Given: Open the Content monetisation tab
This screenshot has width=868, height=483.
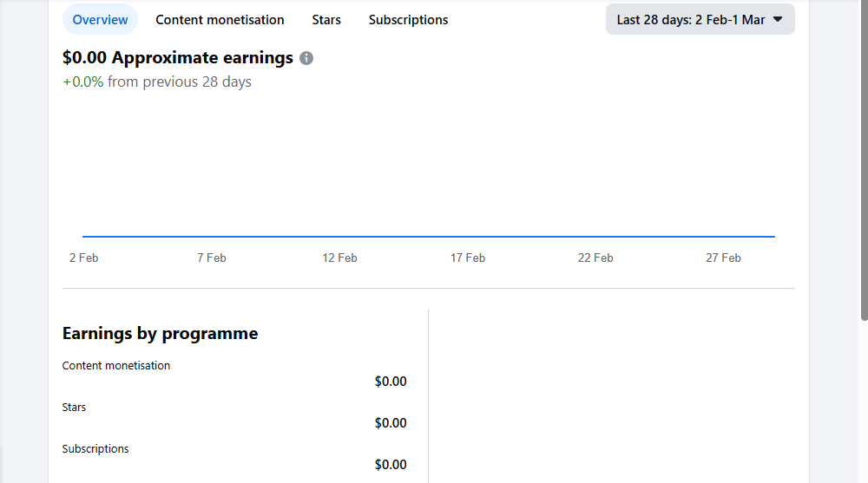Looking at the screenshot, I should (x=220, y=19).
